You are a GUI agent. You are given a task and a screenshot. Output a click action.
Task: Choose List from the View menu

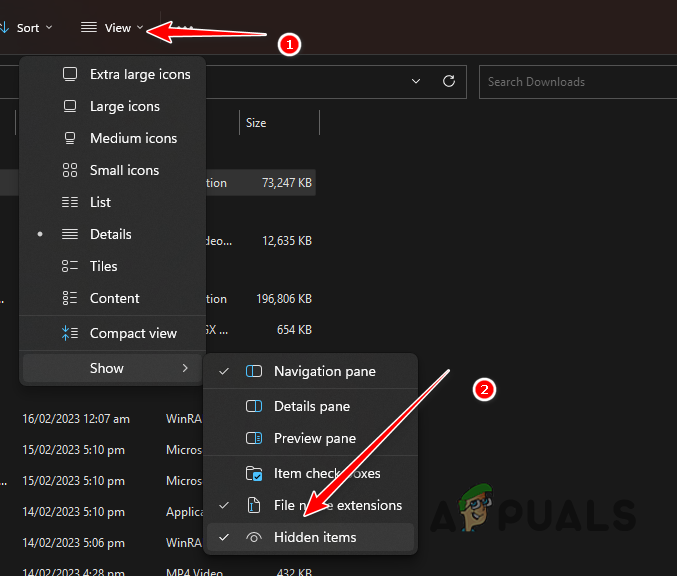[112, 202]
